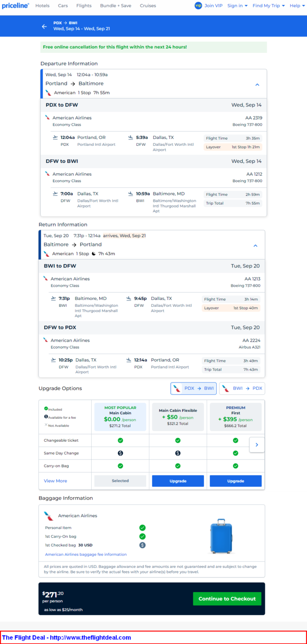Screen dimensions: 307x644
Task: Upgrade to Main Cabin Flexible
Action: coord(178,481)
